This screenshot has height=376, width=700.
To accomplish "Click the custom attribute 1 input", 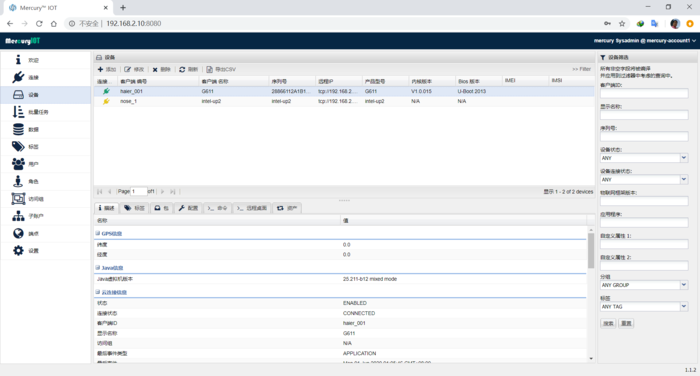I will pos(644,244).
